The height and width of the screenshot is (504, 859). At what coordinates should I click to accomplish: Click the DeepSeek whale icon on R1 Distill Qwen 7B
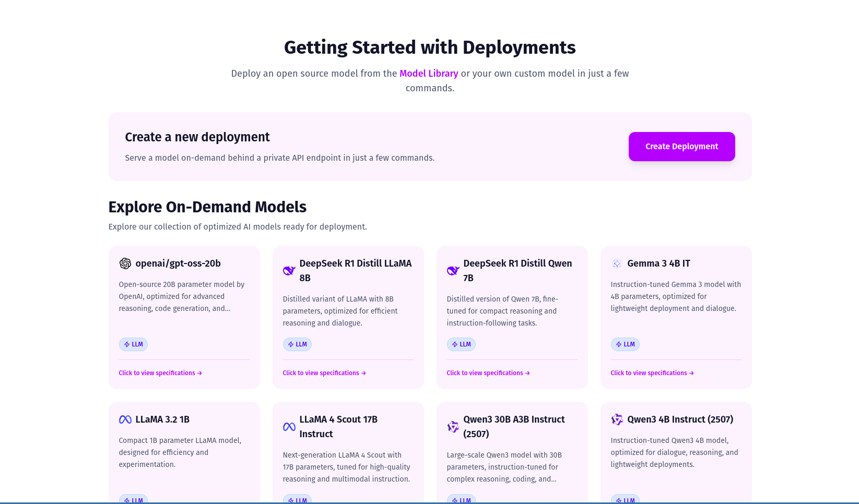[453, 271]
